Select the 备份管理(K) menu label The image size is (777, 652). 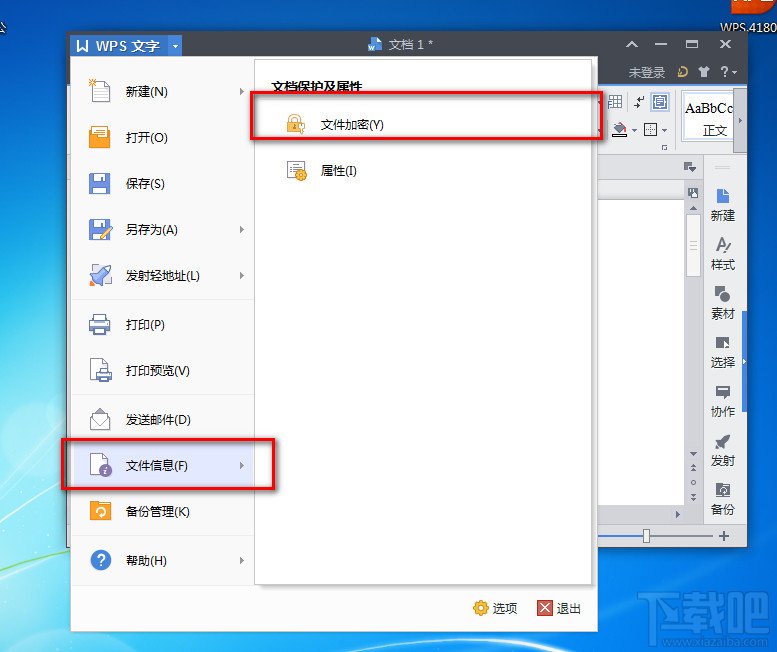tap(157, 511)
